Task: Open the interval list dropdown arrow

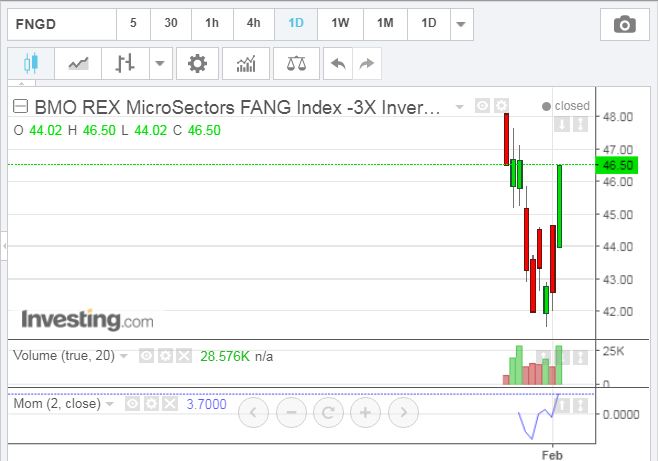Action: coord(461,24)
